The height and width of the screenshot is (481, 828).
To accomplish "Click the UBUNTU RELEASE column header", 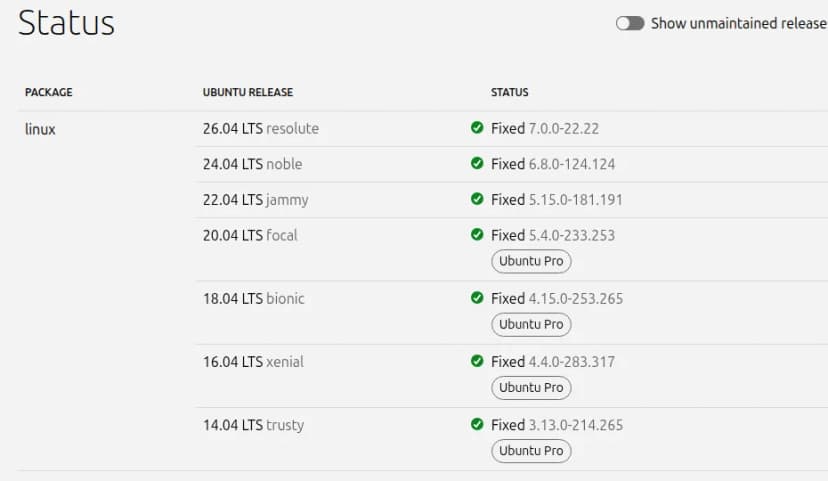I will tap(248, 92).
